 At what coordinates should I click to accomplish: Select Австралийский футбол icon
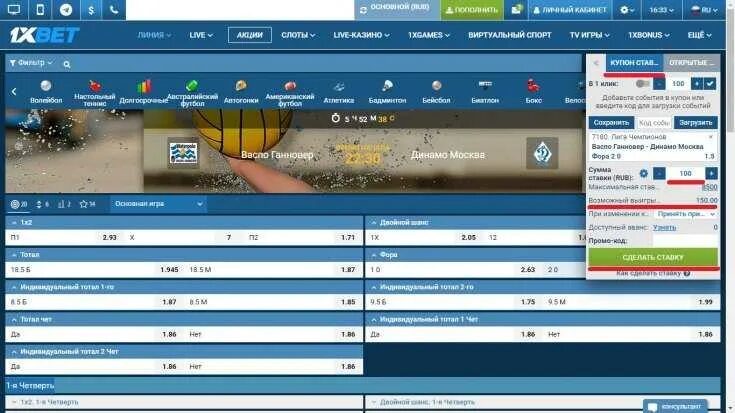click(x=192, y=92)
